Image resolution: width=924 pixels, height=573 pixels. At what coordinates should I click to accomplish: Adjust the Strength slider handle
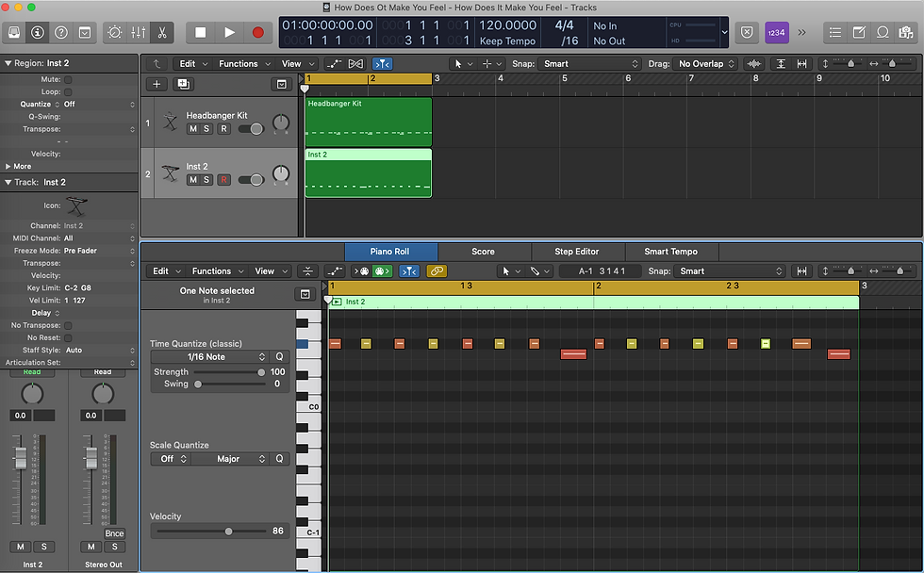pos(261,372)
